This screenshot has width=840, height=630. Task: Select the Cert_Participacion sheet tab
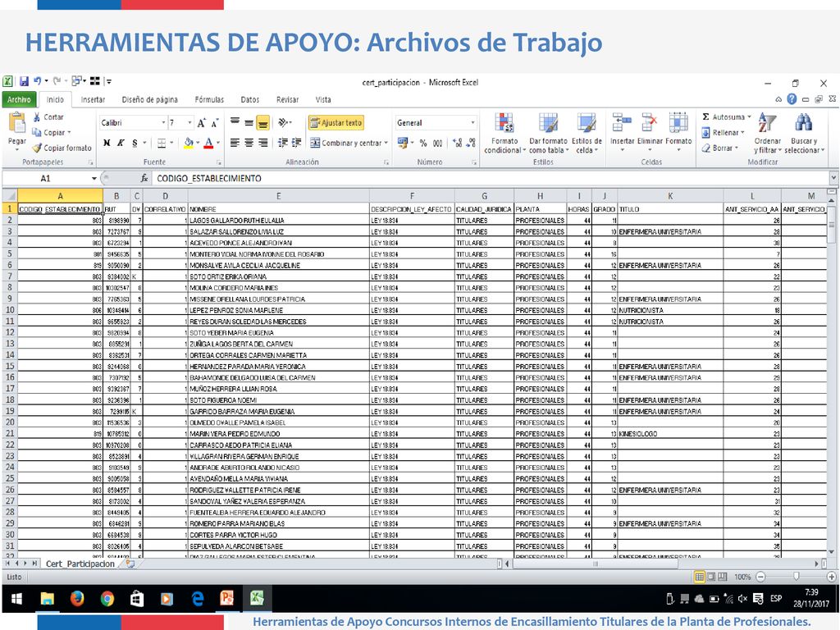pos(80,564)
